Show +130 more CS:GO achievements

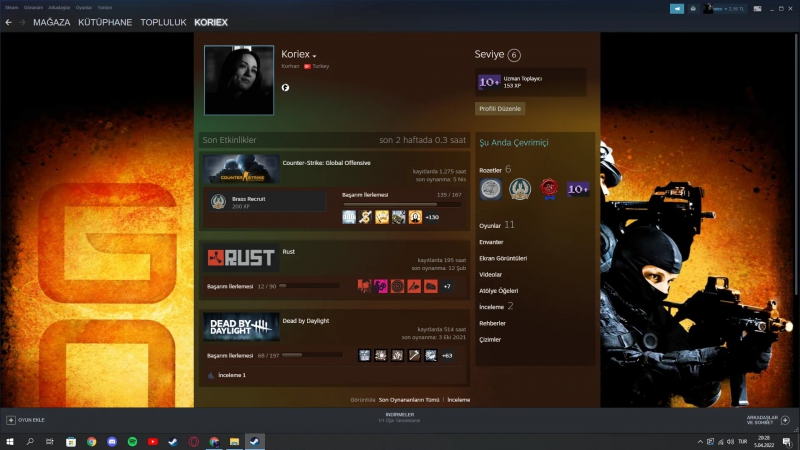point(432,217)
